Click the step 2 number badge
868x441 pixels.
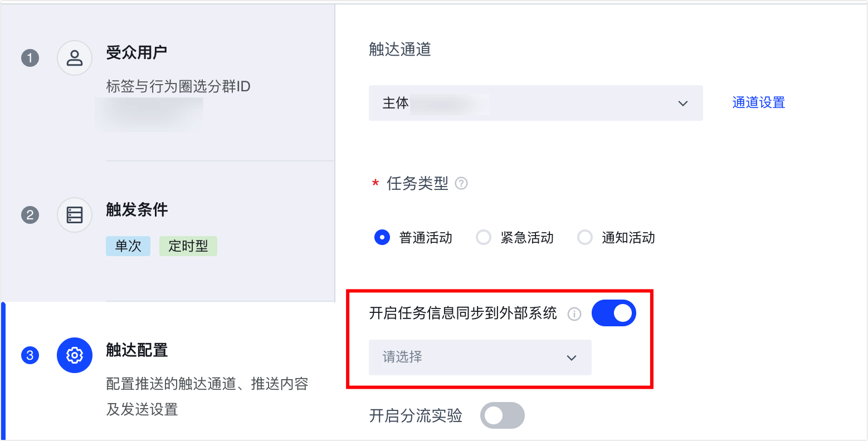coord(30,215)
